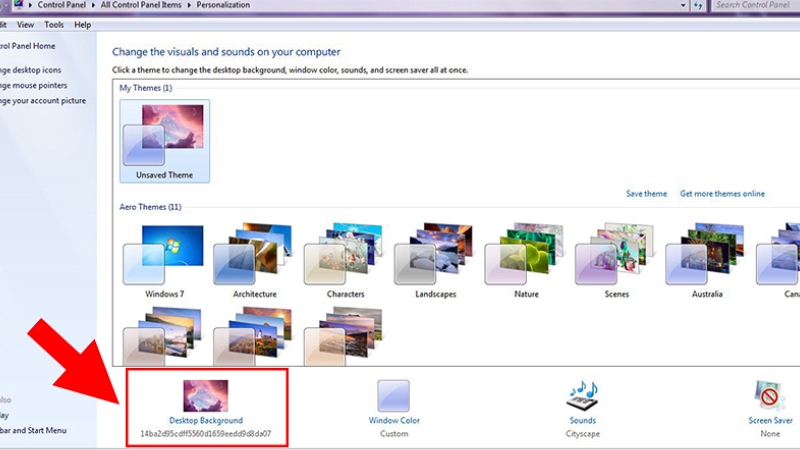The height and width of the screenshot is (450, 800).
Task: Click the Window Color link text
Action: (394, 420)
